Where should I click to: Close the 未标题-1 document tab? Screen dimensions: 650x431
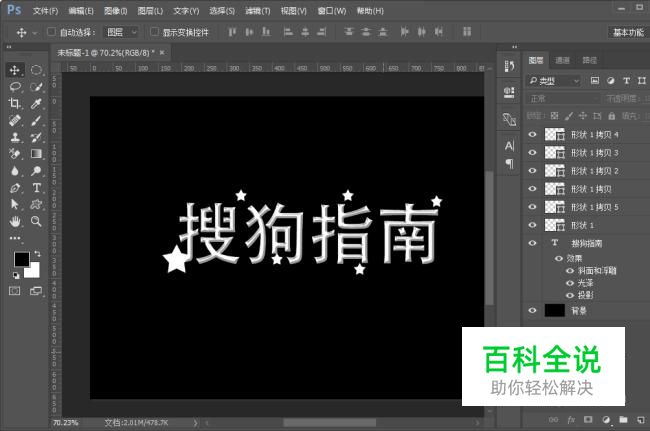(x=162, y=52)
